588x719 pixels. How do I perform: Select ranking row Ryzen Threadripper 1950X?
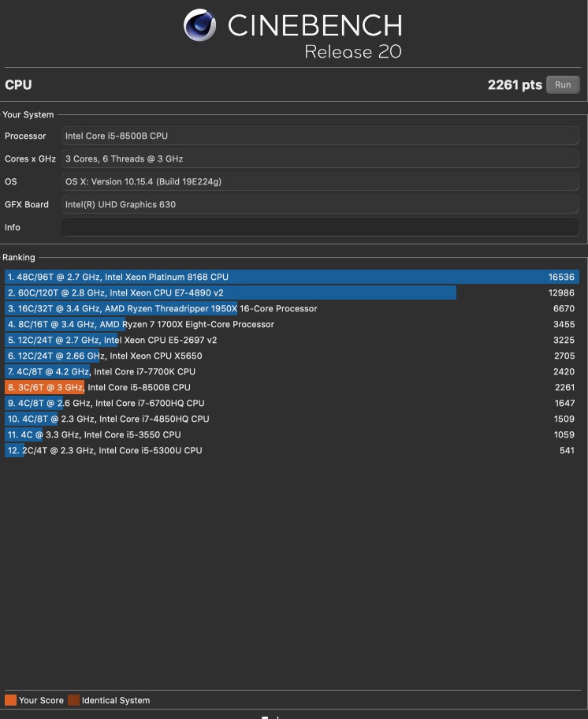292,308
